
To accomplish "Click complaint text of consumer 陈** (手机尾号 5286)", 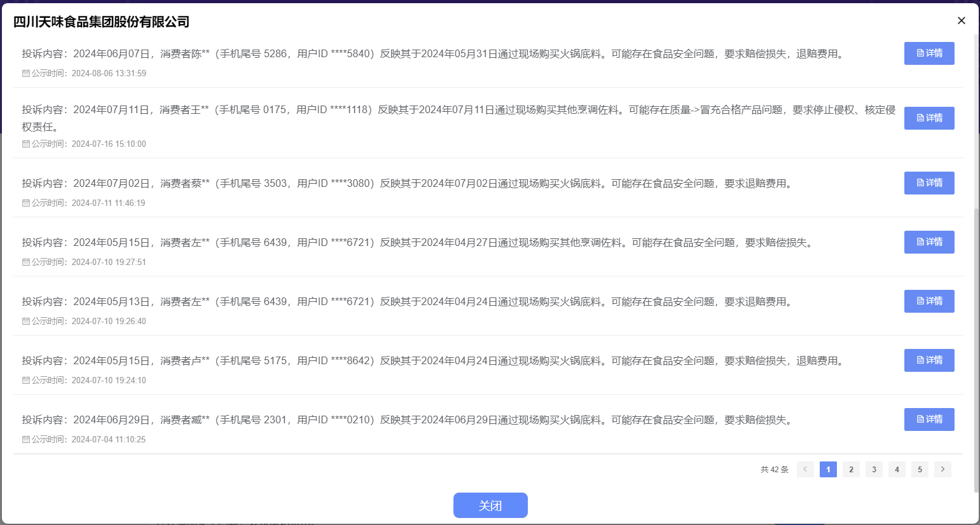I will (x=435, y=54).
